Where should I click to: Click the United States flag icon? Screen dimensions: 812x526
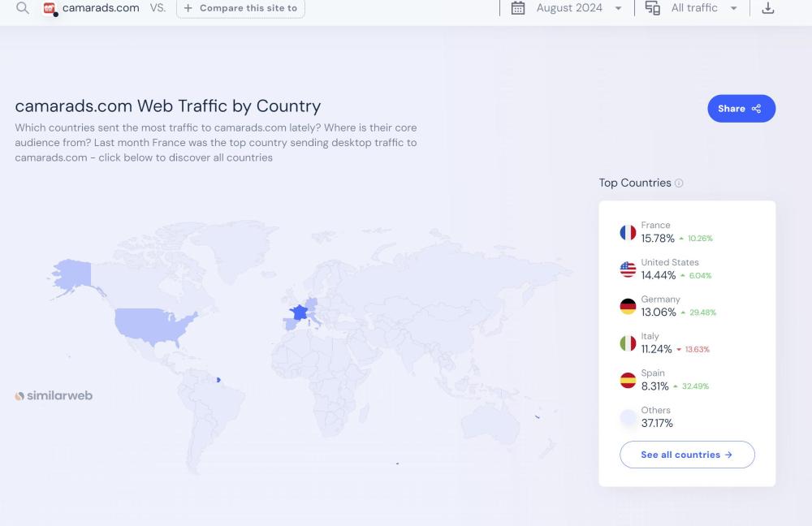[x=628, y=269]
